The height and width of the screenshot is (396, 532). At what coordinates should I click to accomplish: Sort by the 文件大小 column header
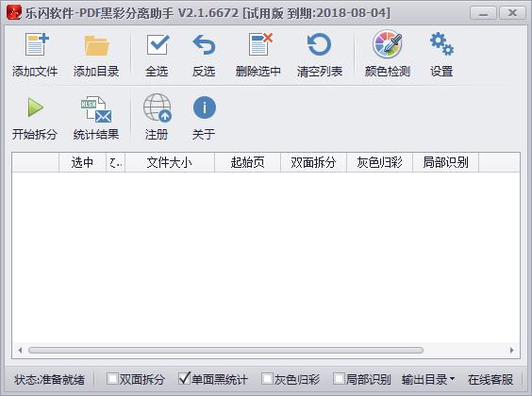[x=170, y=162]
